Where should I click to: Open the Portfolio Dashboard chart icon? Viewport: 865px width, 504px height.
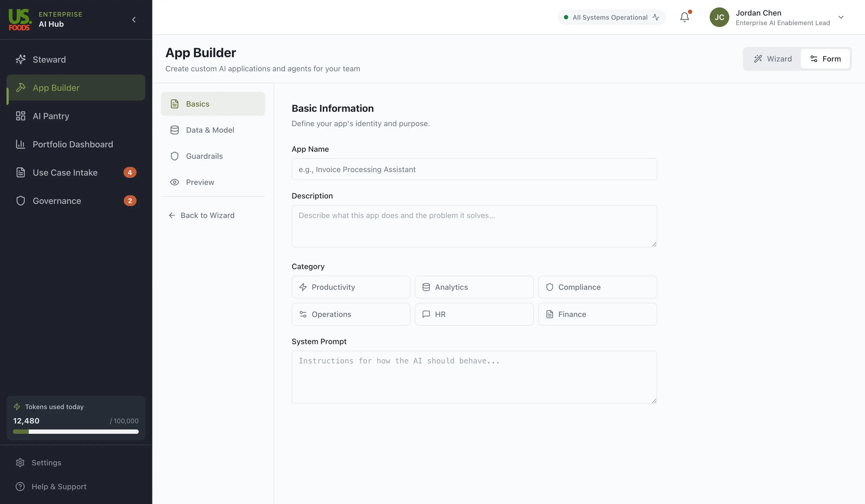21,144
